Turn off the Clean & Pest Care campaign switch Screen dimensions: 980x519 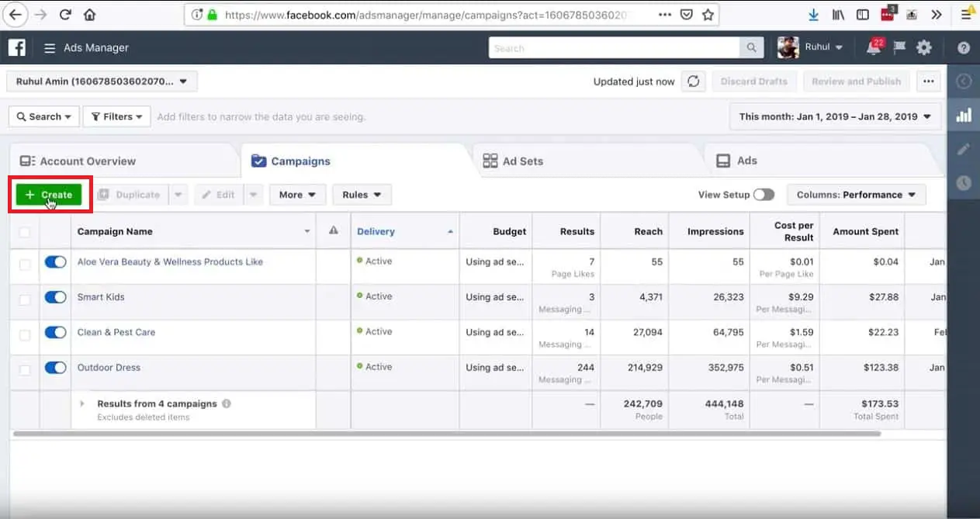pyautogui.click(x=55, y=332)
